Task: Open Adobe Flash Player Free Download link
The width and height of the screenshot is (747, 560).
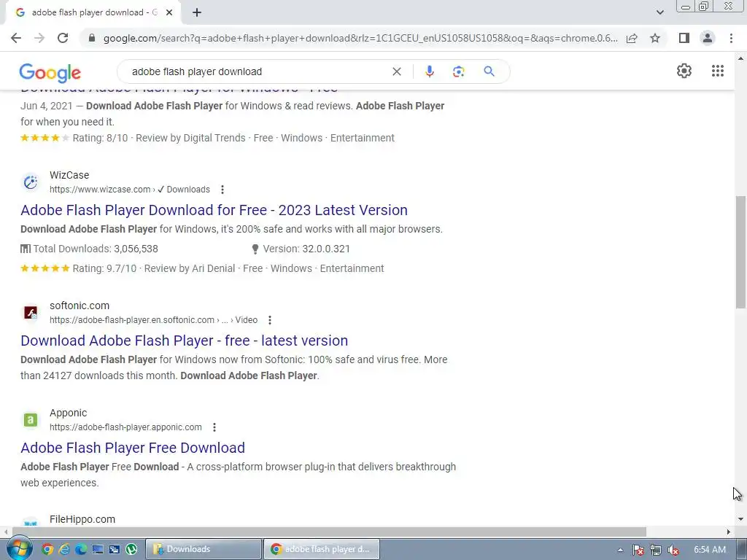Action: 133,448
